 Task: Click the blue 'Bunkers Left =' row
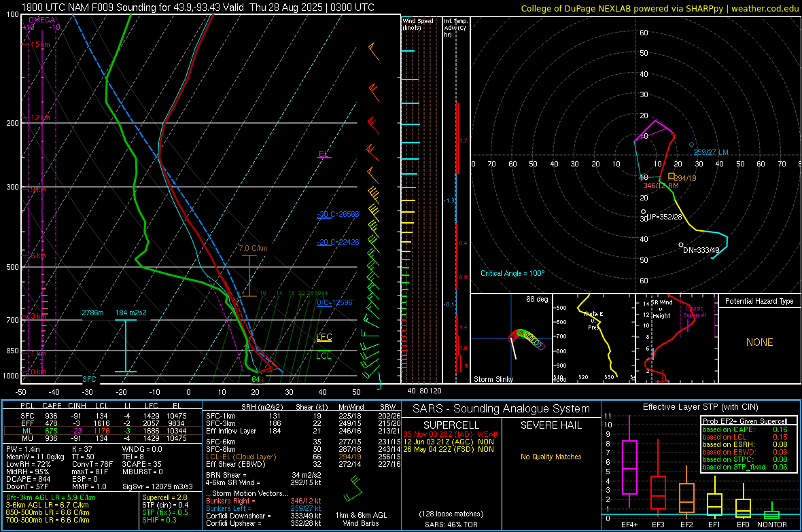coord(264,508)
